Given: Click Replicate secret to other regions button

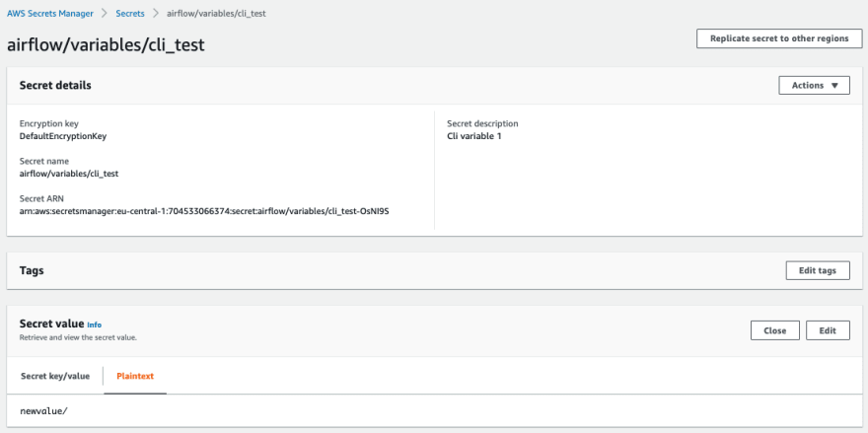Looking at the screenshot, I should click(779, 38).
